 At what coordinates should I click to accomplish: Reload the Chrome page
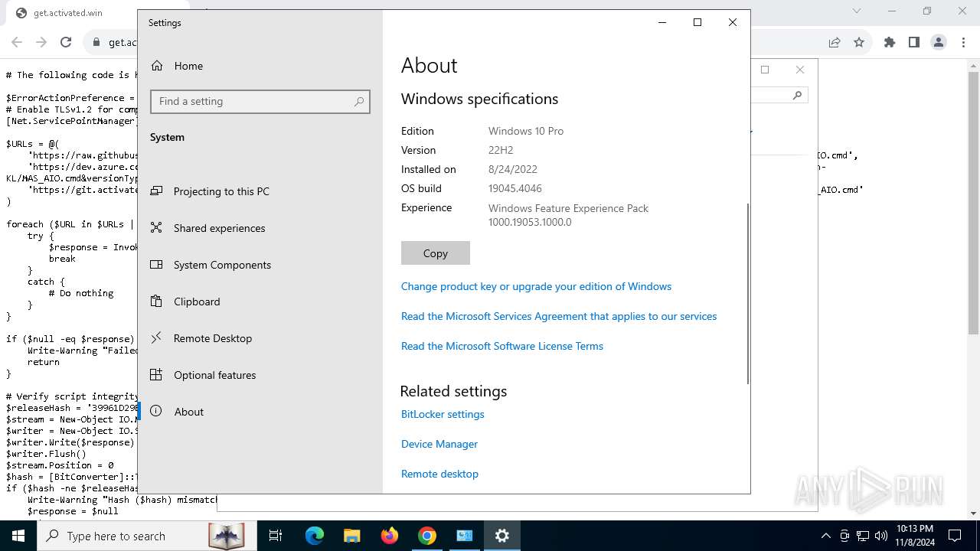click(x=66, y=42)
